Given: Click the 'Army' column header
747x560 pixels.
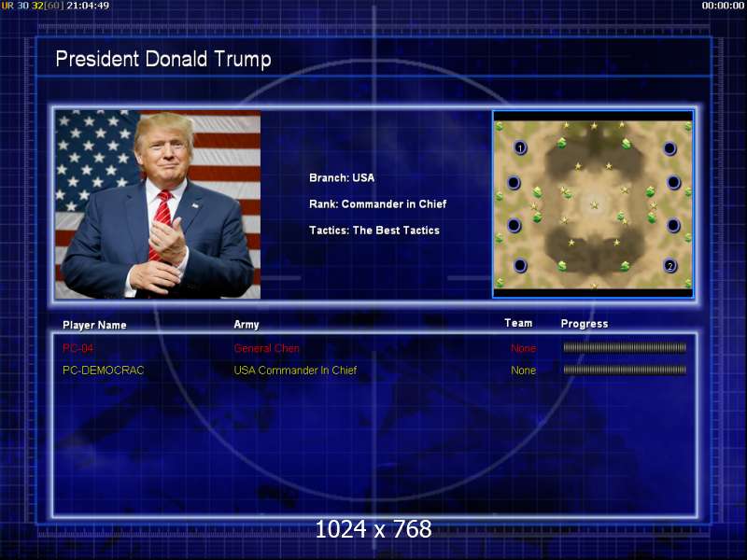Looking at the screenshot, I should [x=247, y=325].
